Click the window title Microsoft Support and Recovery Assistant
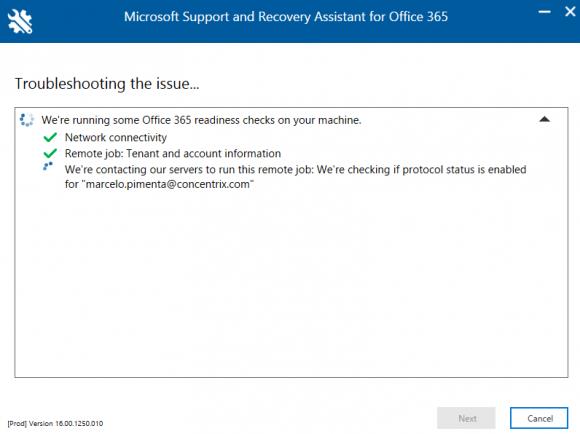580x434 pixels. pos(286,17)
